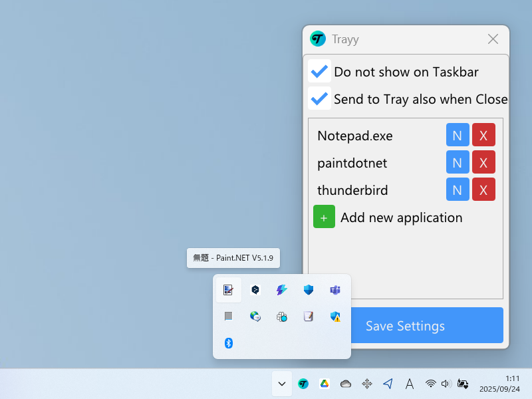Click the dark hexagon terminal tray icon

point(255,290)
